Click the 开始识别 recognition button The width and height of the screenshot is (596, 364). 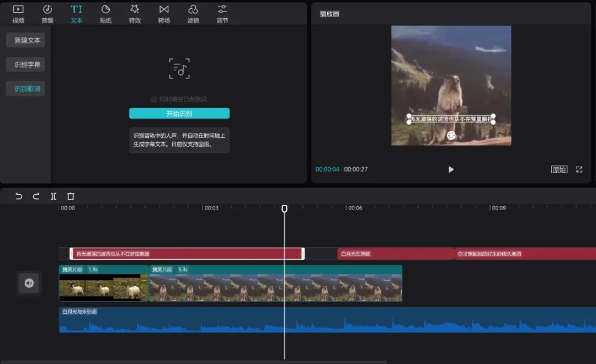coord(179,113)
